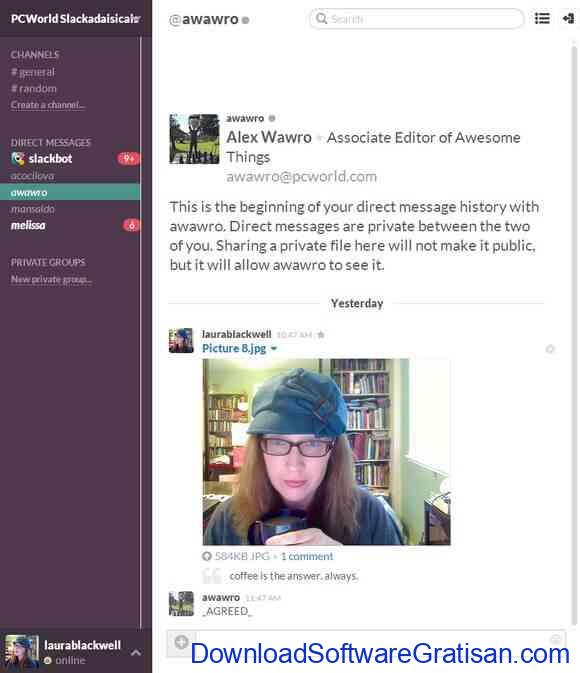Screen dimensions: 580x673
Task: Focus the Search input field
Action: pos(416,19)
